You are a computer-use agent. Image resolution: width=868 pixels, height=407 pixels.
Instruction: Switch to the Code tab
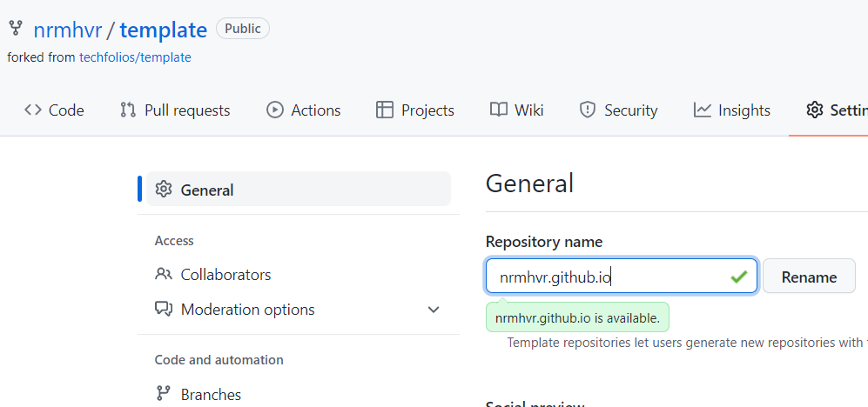[54, 110]
